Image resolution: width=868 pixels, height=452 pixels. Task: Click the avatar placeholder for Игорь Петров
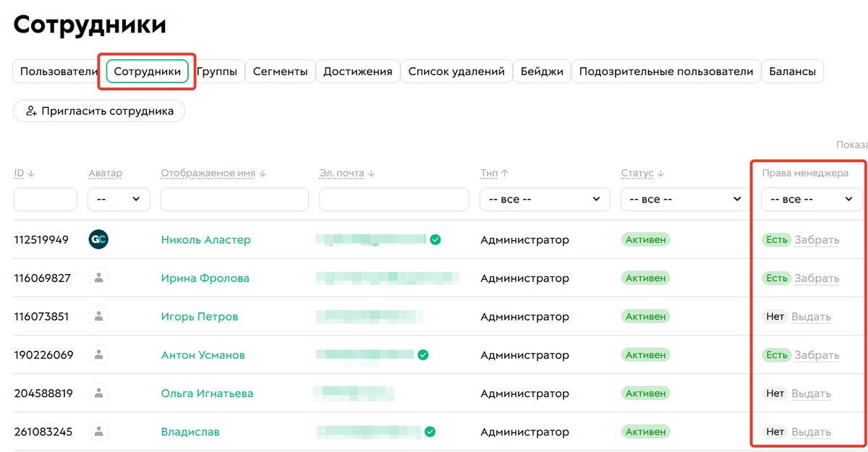pos(98,316)
